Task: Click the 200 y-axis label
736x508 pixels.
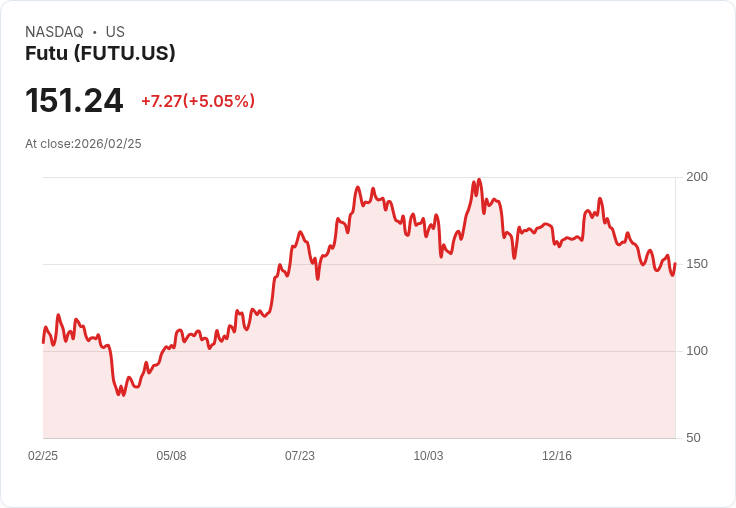Action: coord(697,177)
